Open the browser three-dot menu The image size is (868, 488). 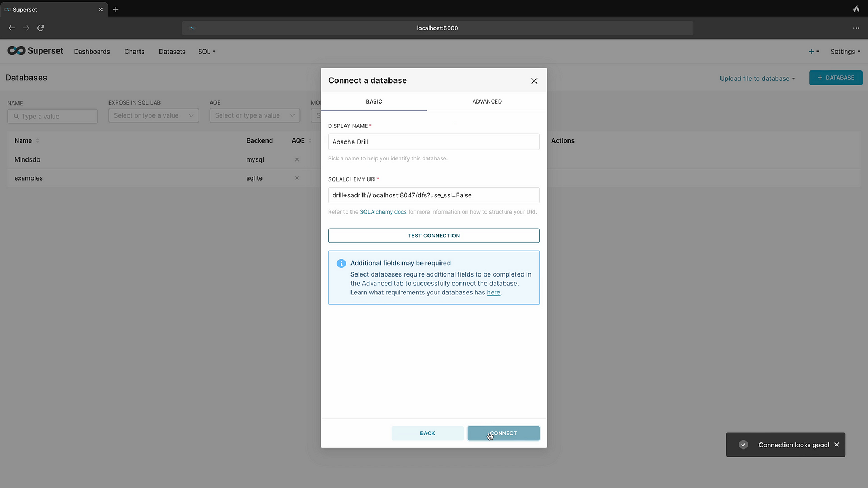click(856, 28)
